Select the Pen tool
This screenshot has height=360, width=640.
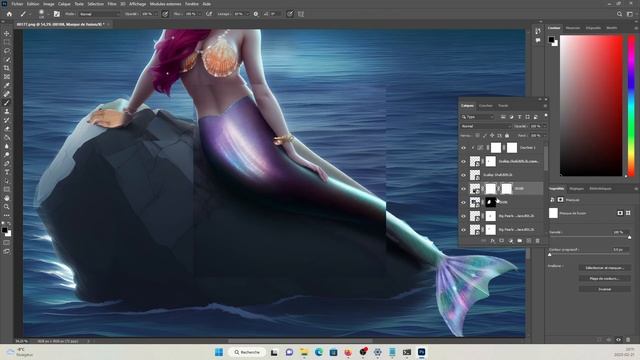[7, 163]
